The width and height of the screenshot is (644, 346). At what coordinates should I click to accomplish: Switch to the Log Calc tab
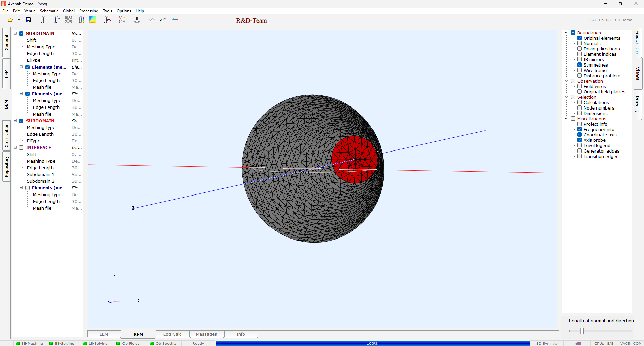(x=172, y=334)
